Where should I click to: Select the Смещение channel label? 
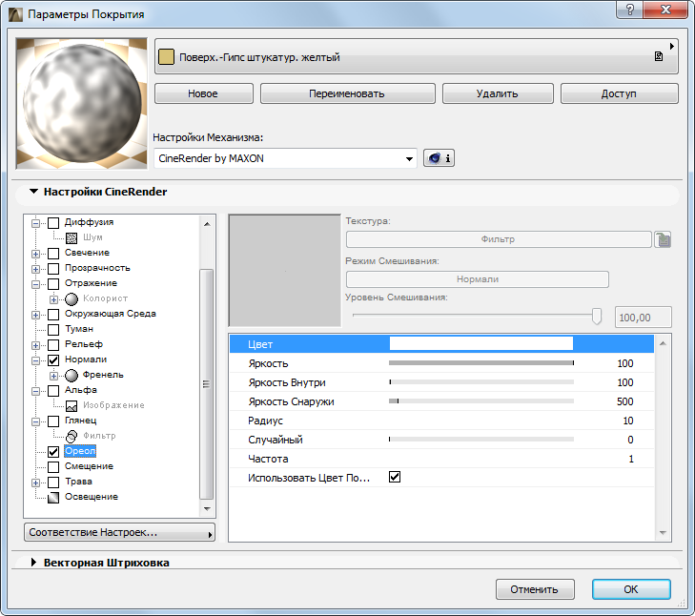click(89, 466)
